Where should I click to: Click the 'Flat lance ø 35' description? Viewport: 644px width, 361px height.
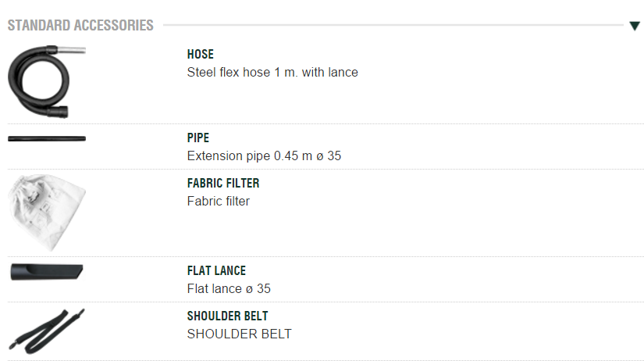tap(229, 289)
